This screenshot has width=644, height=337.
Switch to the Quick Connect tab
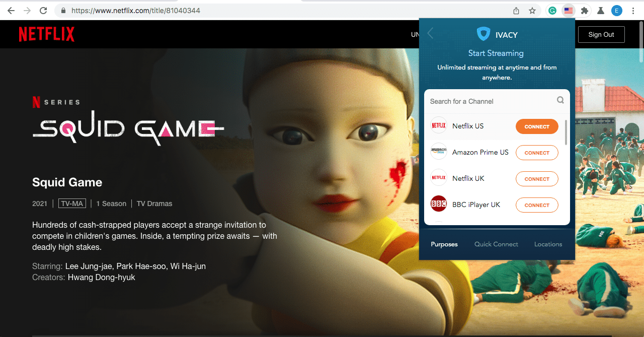click(496, 244)
